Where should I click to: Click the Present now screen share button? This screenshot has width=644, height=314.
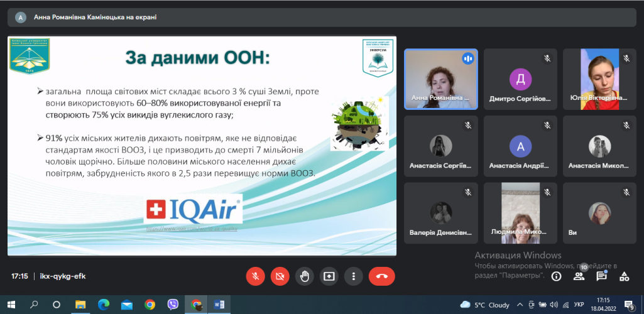(329, 277)
